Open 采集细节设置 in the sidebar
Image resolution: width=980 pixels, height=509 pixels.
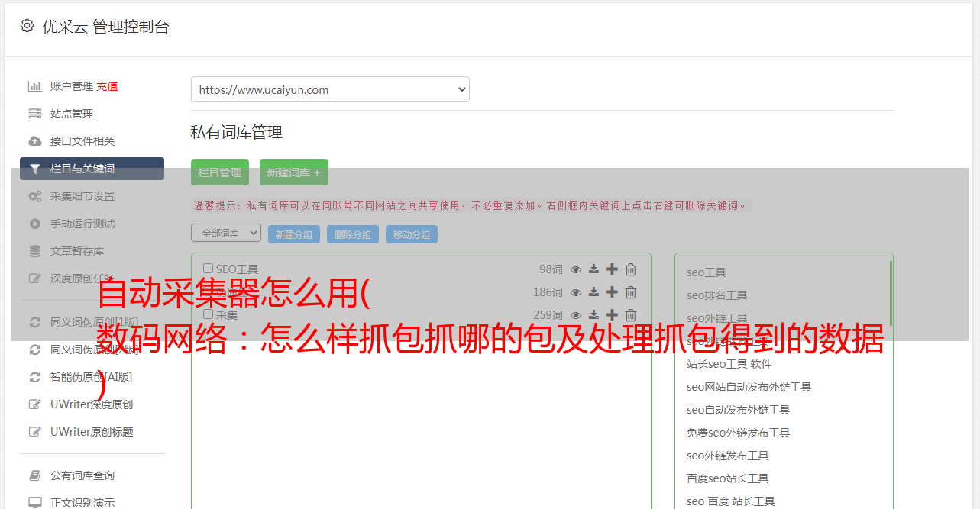click(82, 196)
